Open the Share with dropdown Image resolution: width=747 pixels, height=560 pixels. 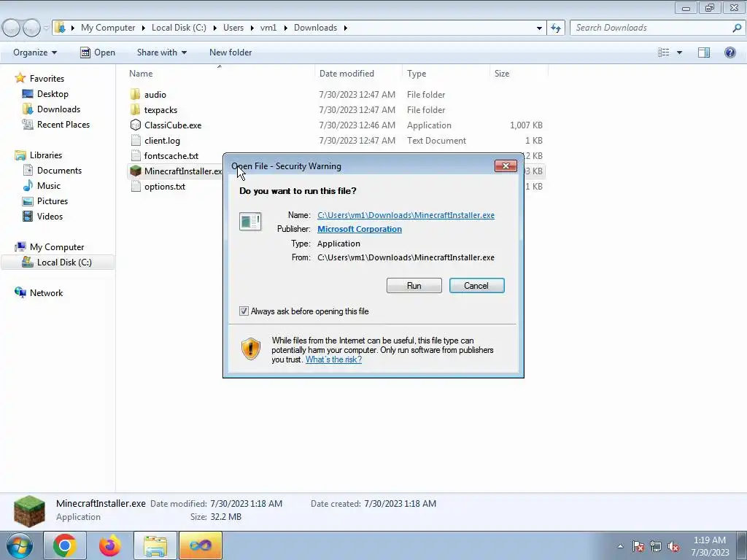click(x=161, y=52)
